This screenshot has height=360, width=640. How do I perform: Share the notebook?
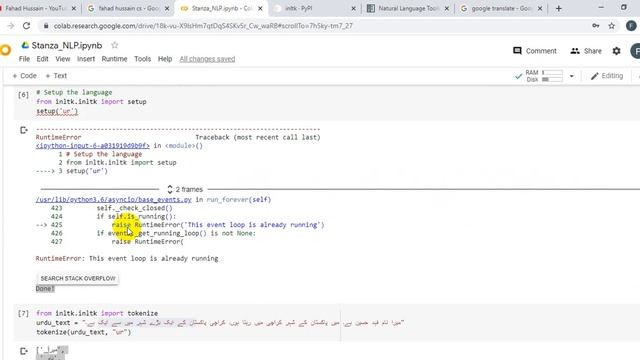pyautogui.click(x=586, y=51)
